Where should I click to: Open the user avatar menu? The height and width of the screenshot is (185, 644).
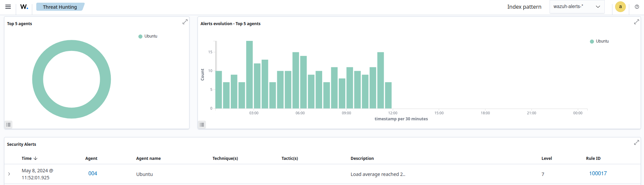[x=620, y=7]
